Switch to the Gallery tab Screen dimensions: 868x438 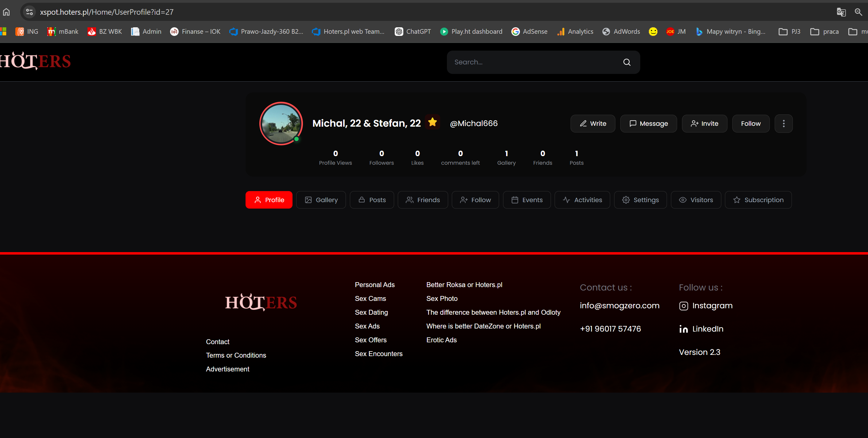coord(321,200)
